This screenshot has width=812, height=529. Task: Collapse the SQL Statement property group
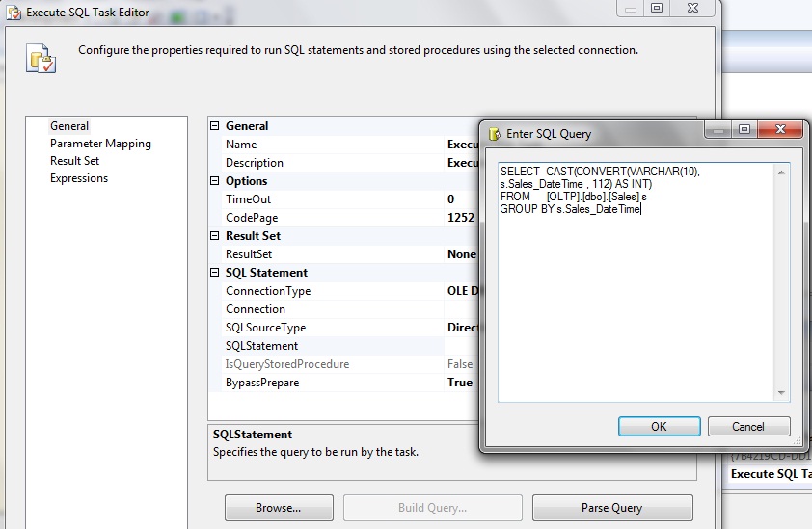(x=215, y=273)
